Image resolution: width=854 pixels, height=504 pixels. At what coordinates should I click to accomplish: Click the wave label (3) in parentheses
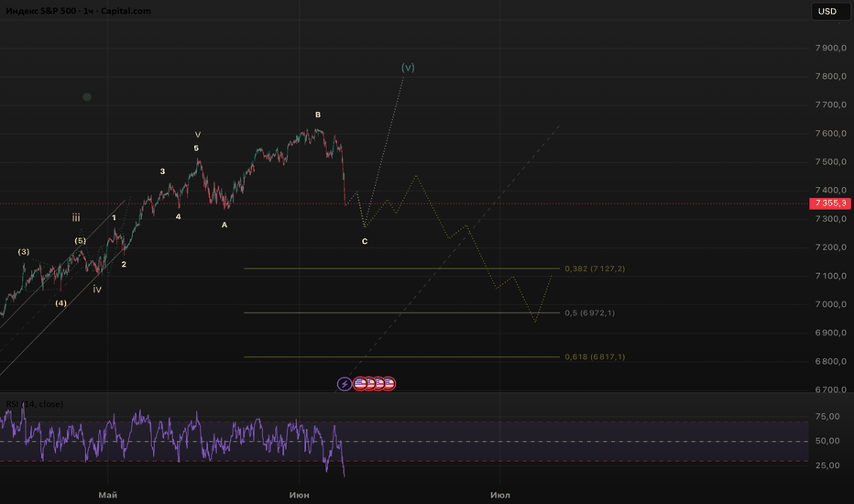point(24,252)
